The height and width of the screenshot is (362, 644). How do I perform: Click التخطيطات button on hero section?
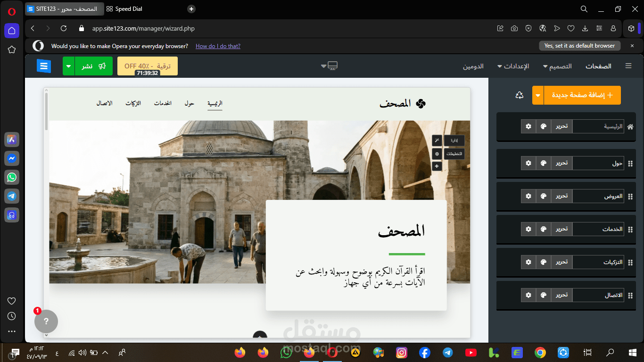[454, 154]
